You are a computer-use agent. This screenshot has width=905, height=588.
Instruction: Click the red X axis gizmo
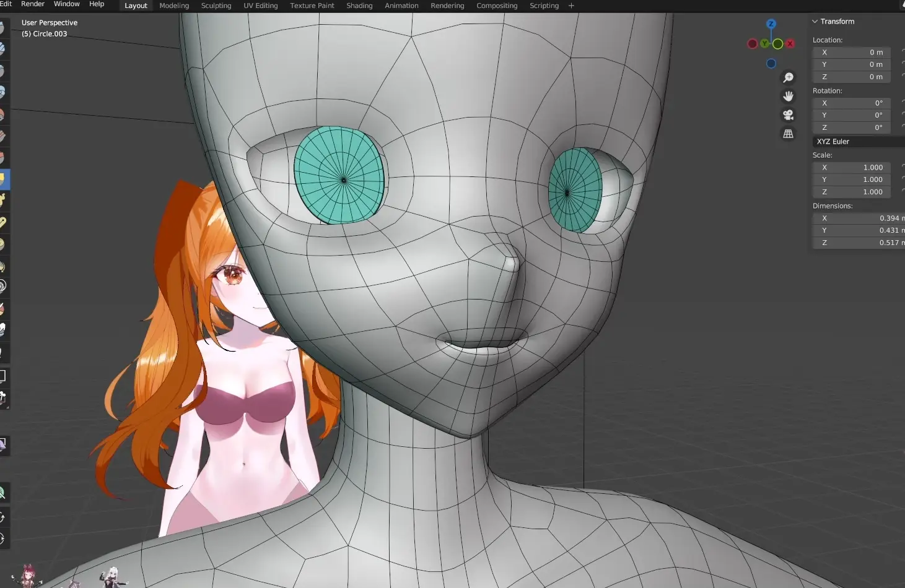click(x=790, y=44)
